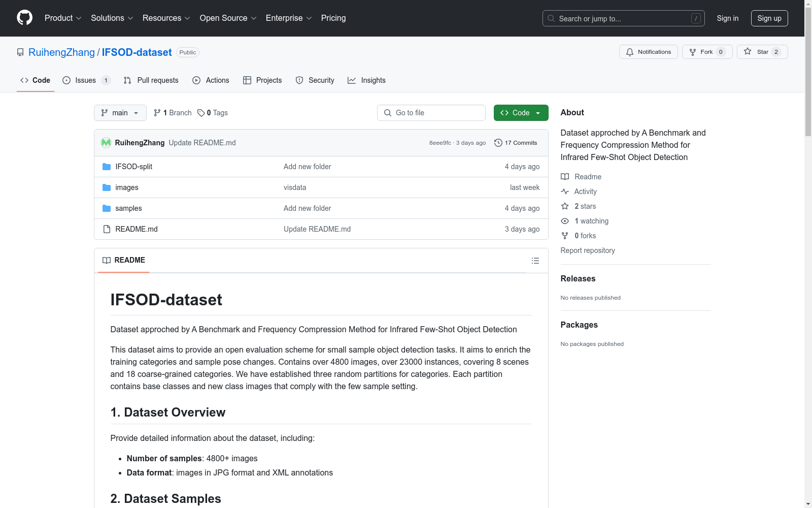
Task: Click the Notifications bell button
Action: (648, 52)
